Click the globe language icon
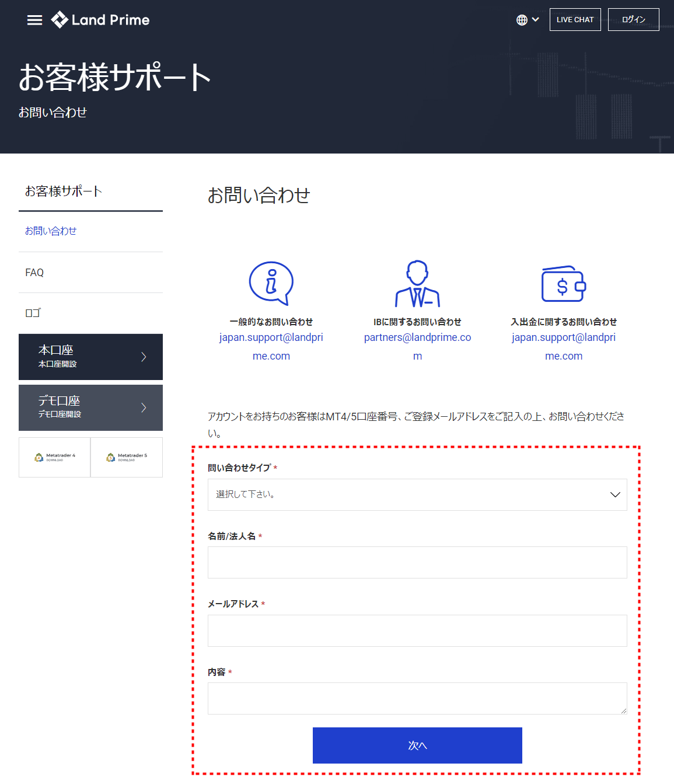Screen dimensions: 674x784 521,19
